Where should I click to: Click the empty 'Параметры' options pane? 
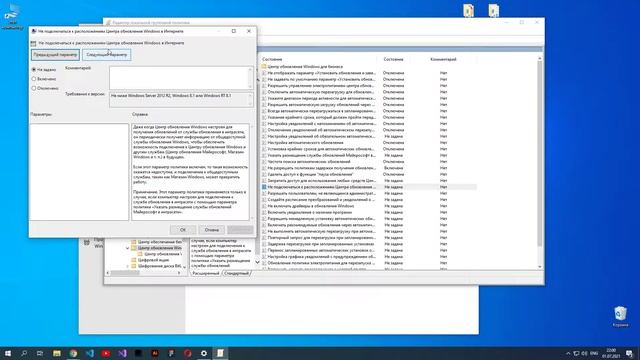(79, 172)
